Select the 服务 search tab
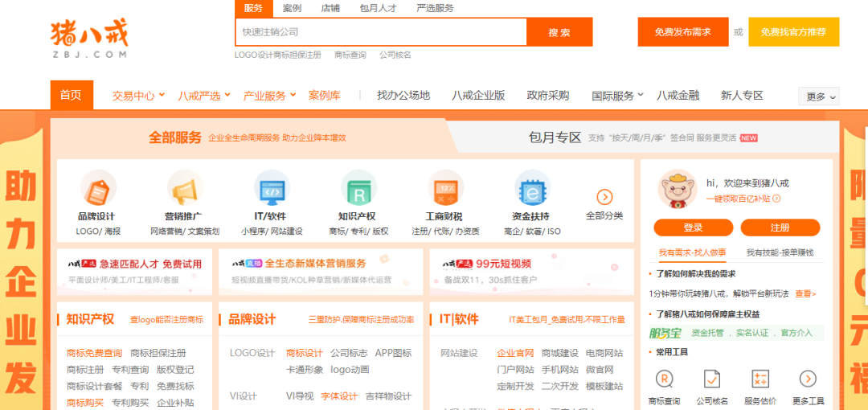Viewport: 868px width, 410px height. pyautogui.click(x=253, y=8)
